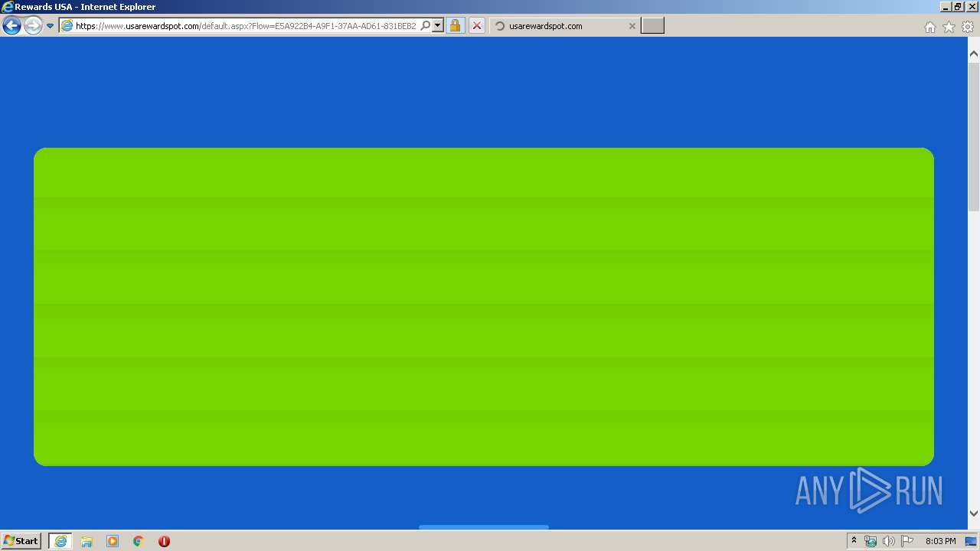Expand the address bar autocomplete dropdown
980x551 pixels.
tap(438, 26)
